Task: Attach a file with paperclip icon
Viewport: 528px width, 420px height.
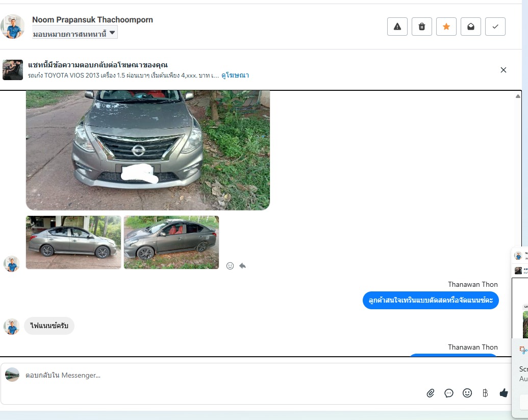Action: click(431, 393)
